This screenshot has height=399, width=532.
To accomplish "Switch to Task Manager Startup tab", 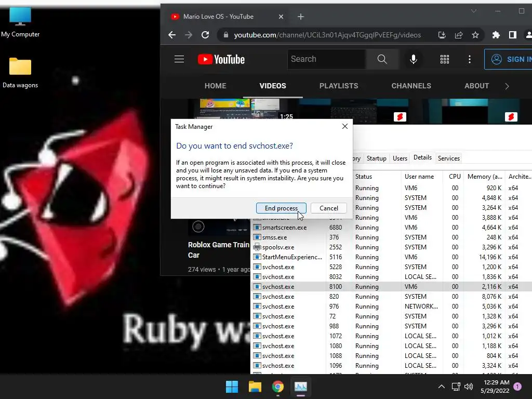I will (376, 158).
